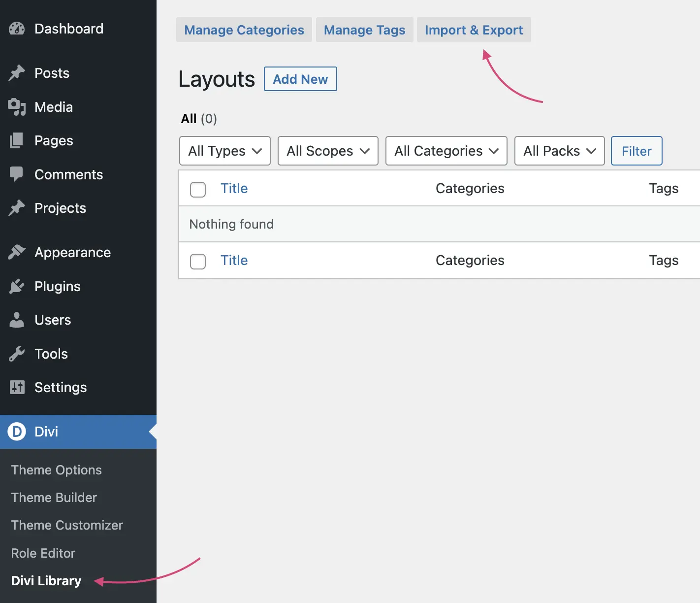Open WordPress Settings menu
This screenshot has height=603, width=700.
coord(61,387)
